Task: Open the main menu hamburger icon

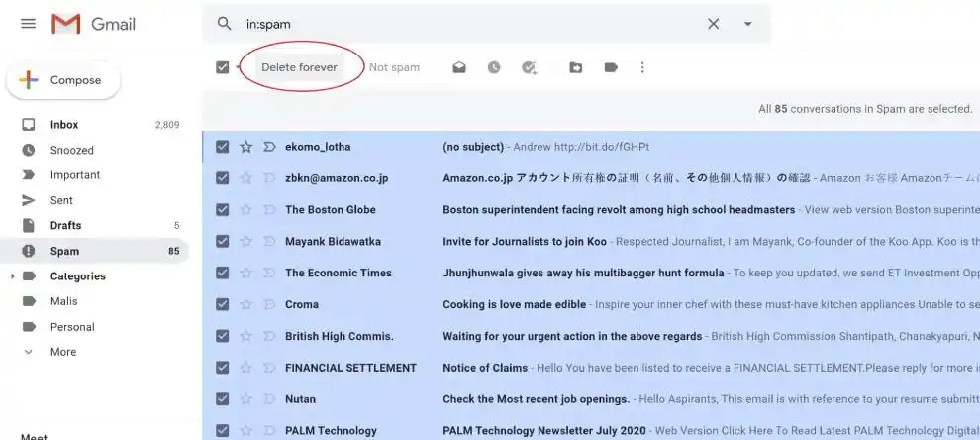Action: tap(28, 24)
